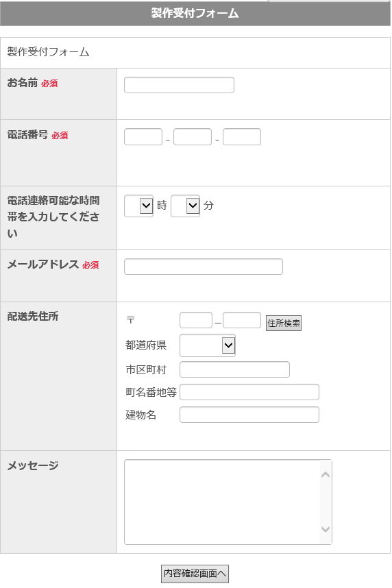Screen dimensions: 392x588
Task: Submit with 内容確認画面へ button
Action: pos(195,574)
